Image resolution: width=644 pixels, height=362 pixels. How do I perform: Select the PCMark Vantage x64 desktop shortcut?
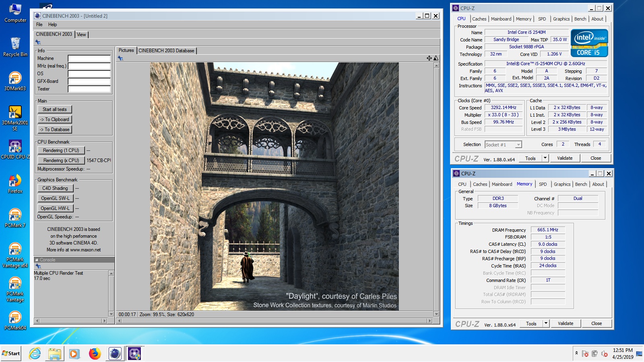point(15,255)
